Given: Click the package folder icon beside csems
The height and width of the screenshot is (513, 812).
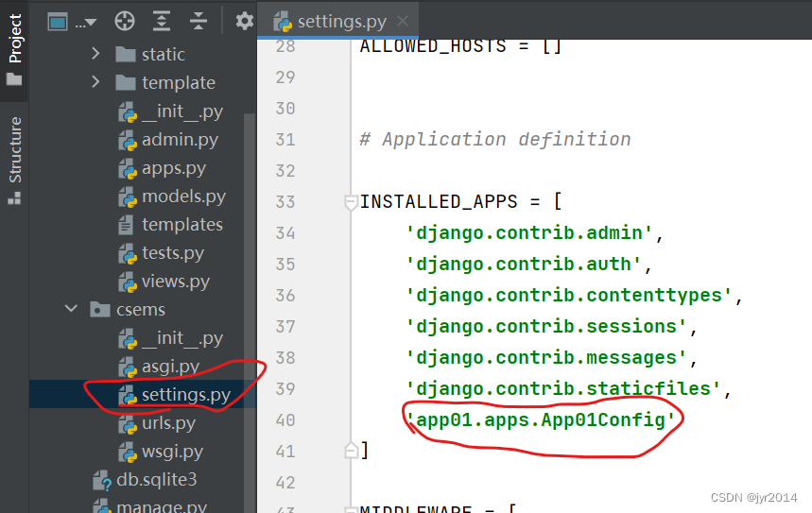Looking at the screenshot, I should click(100, 310).
